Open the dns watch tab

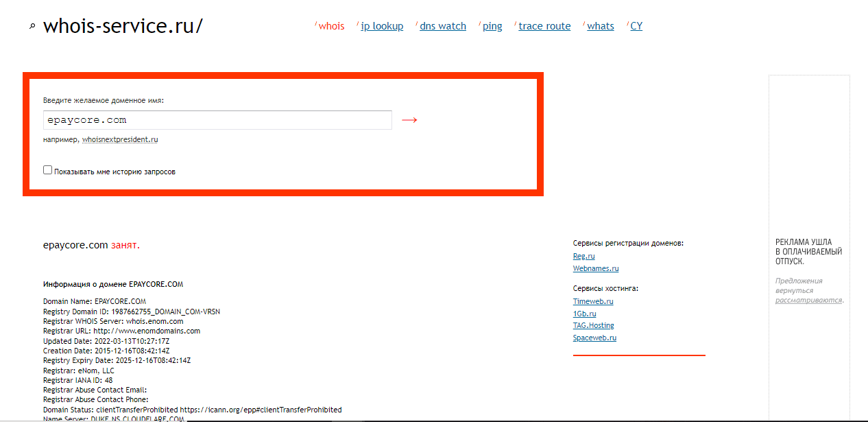(x=442, y=26)
